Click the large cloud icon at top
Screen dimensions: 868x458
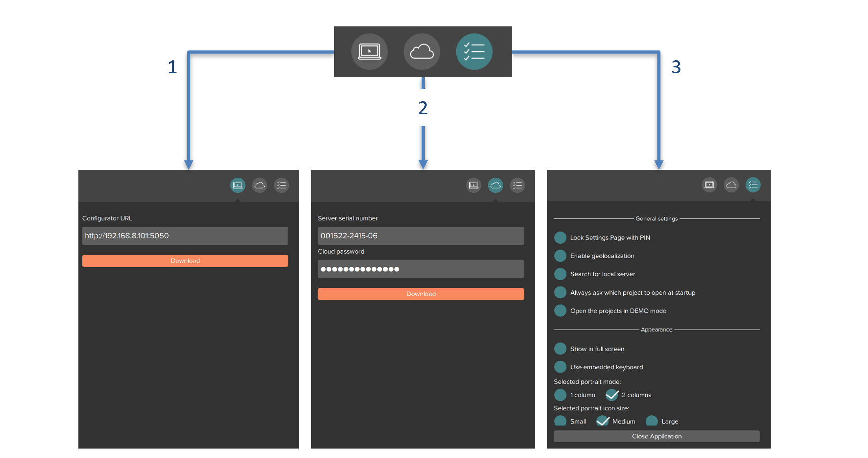[x=422, y=52]
